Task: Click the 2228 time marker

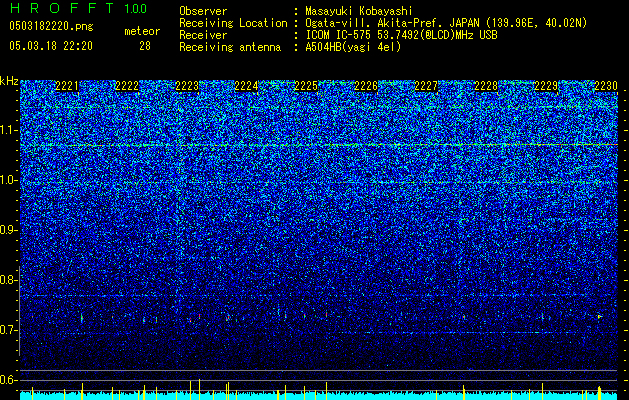Action: pos(486,86)
